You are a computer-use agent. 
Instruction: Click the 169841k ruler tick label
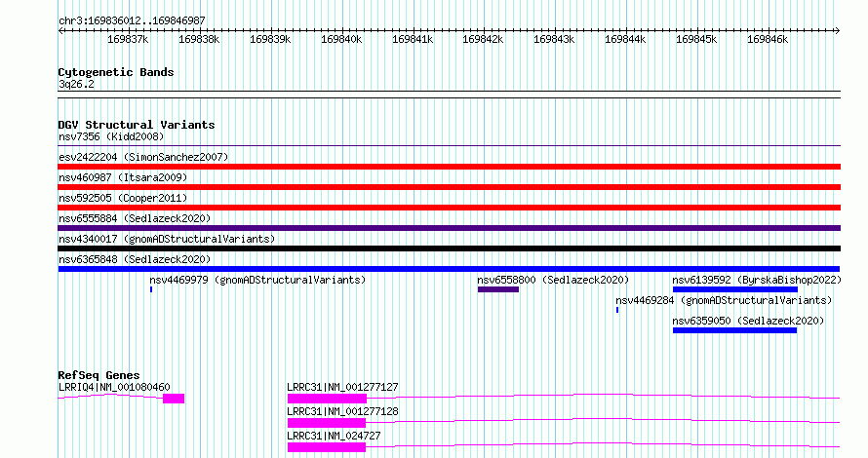coord(413,39)
